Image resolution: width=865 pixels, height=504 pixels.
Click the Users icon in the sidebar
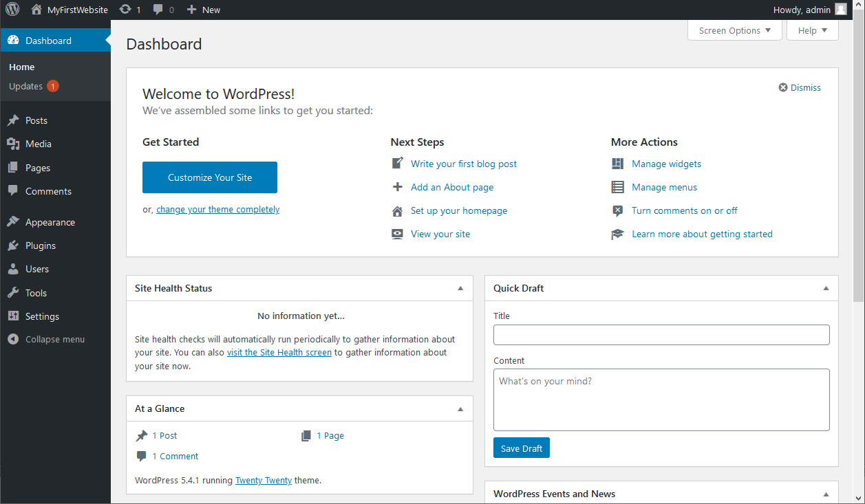[x=13, y=268]
